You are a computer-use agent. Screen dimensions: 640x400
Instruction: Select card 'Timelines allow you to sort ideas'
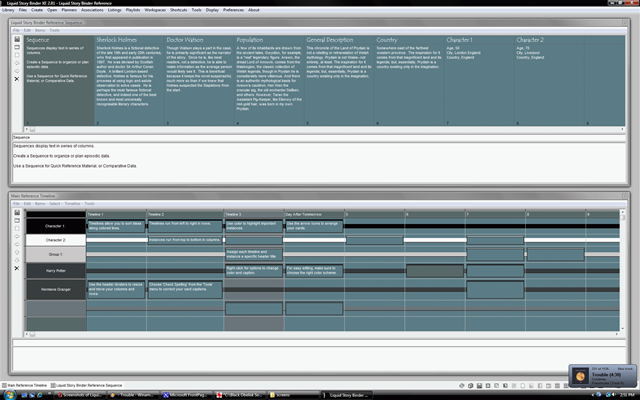116,226
